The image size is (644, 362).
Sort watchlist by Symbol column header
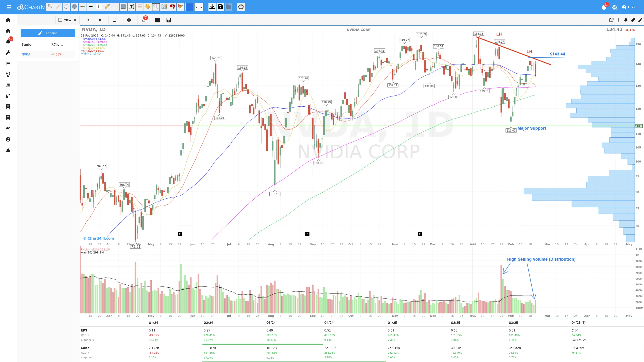click(27, 44)
